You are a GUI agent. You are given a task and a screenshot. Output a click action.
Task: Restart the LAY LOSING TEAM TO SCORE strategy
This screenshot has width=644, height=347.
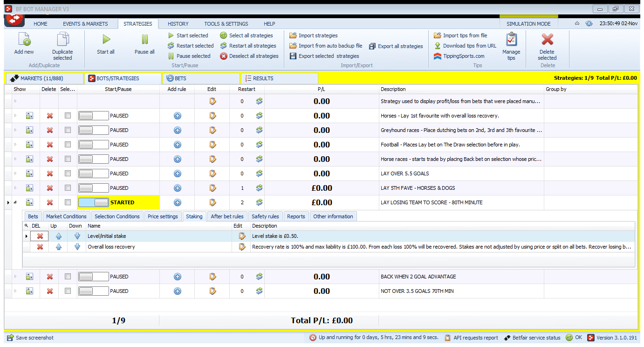(x=259, y=202)
